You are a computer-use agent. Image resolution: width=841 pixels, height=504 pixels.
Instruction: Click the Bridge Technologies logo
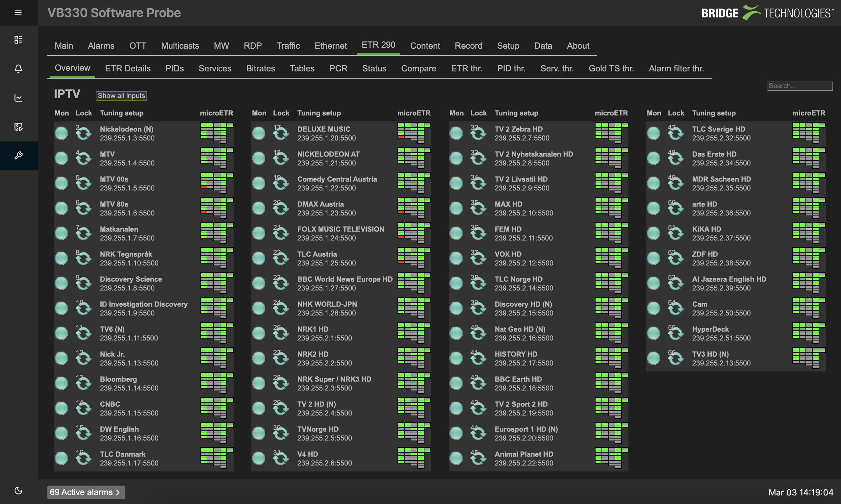click(x=767, y=13)
